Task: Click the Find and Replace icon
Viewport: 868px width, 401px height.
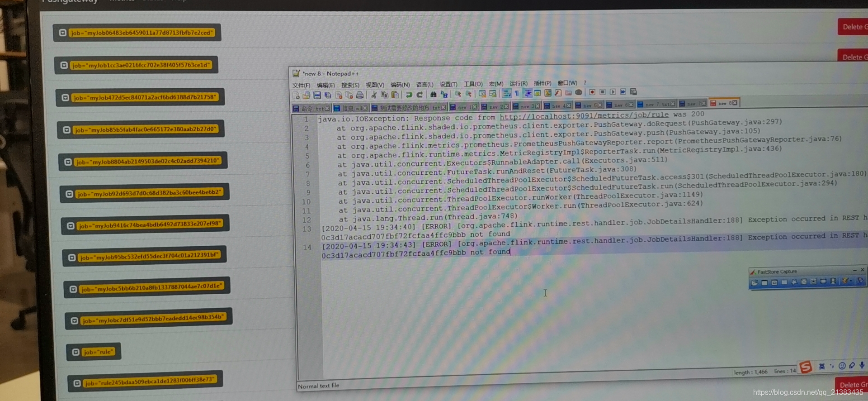Action: (x=444, y=95)
